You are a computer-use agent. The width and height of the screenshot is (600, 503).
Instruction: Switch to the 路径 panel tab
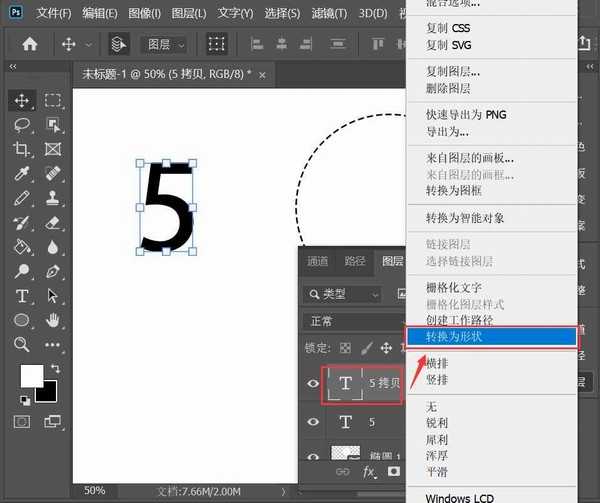[x=355, y=261]
